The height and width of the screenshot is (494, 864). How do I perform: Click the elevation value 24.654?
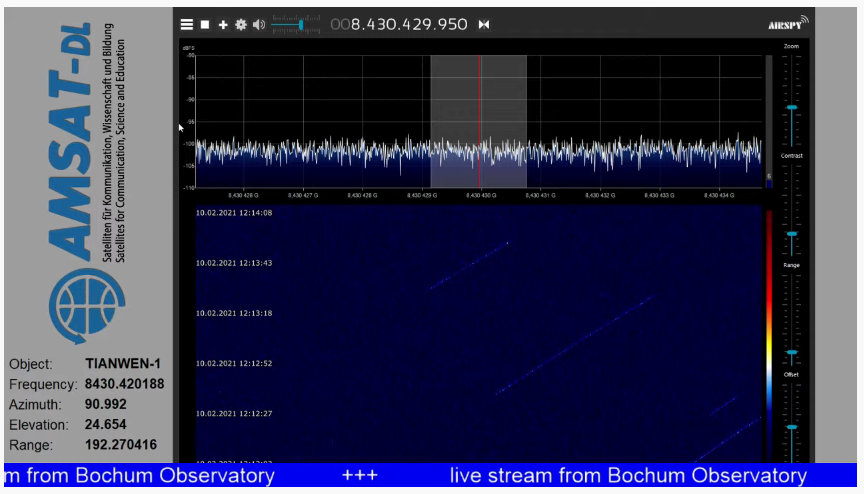coord(106,425)
